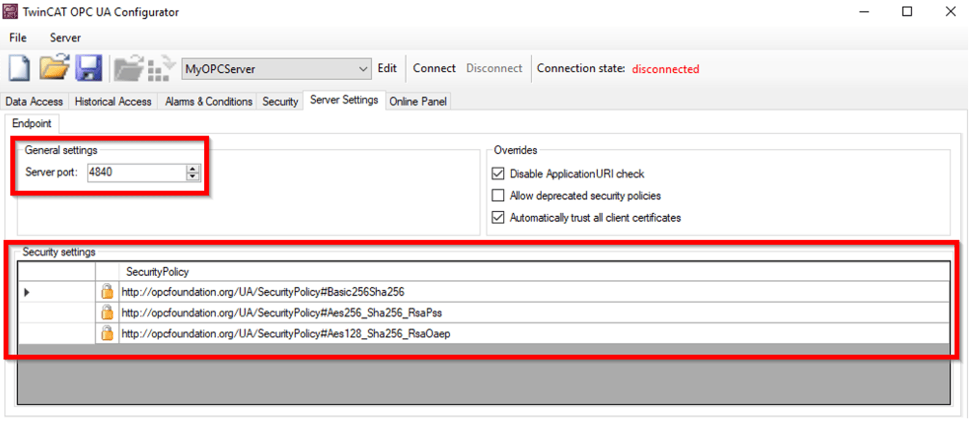
Task: Click row header of Aes128_Sha256_RsaOaep row
Action: coord(56,334)
